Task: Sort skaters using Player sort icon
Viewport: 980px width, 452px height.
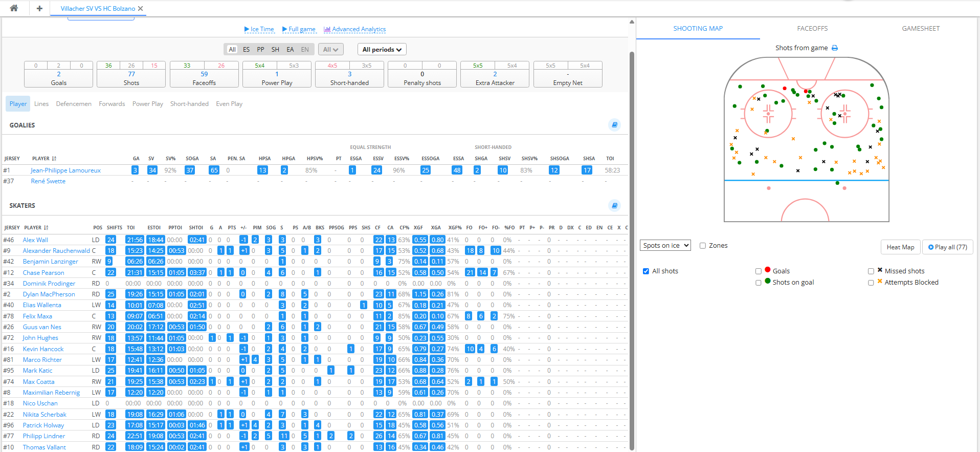Action: (x=46, y=228)
